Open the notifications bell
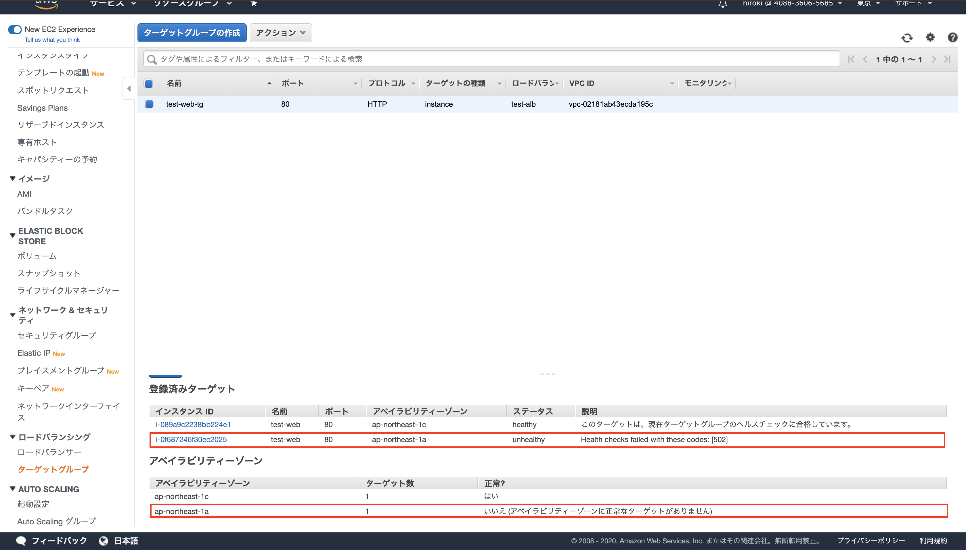966x560 pixels. click(x=723, y=4)
